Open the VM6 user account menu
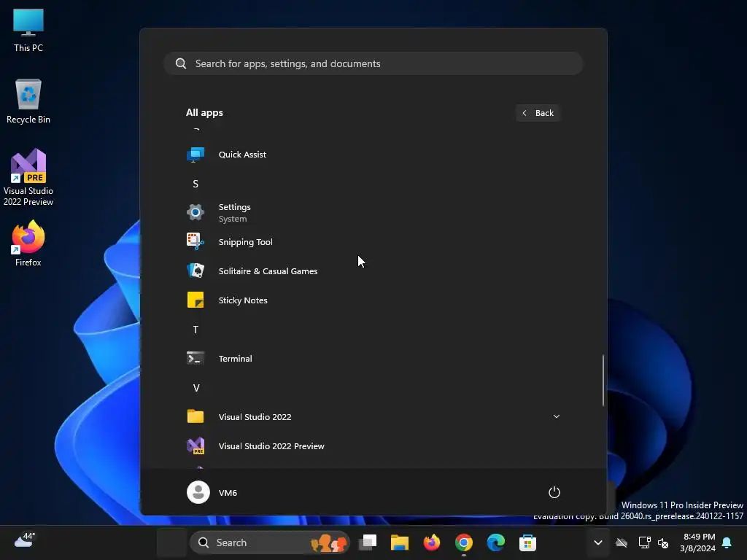747x560 pixels. pos(212,492)
